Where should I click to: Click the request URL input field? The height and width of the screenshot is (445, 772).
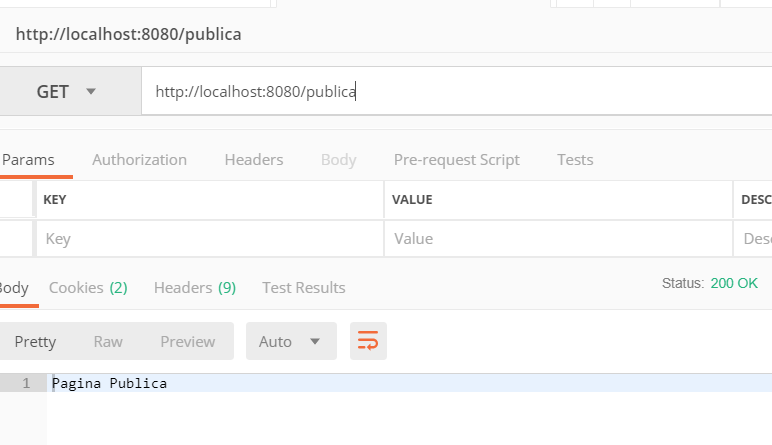450,92
